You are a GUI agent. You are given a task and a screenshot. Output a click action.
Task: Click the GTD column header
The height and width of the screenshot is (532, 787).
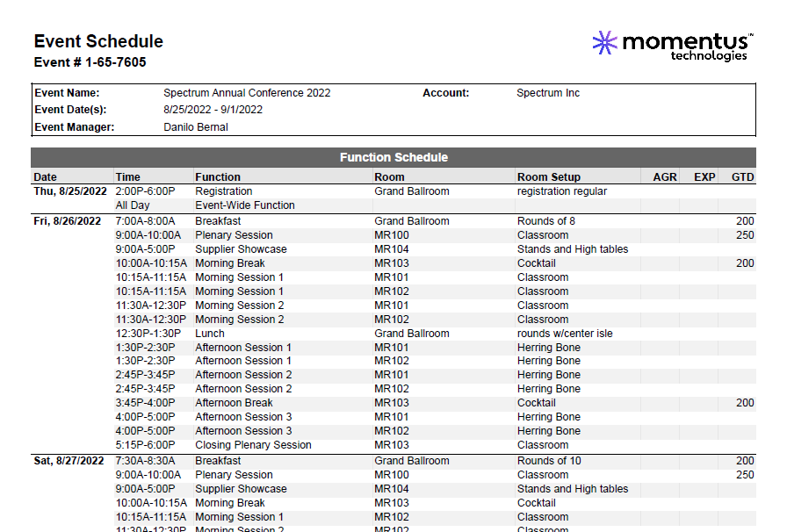tap(742, 176)
